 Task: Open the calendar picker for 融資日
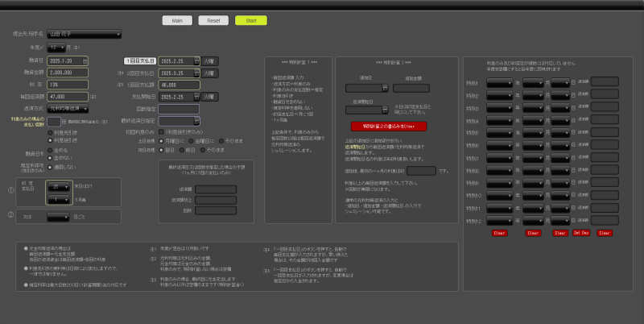click(85, 61)
